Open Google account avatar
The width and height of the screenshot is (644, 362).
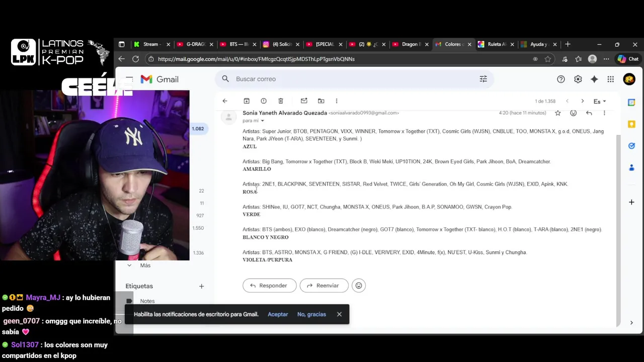[629, 79]
